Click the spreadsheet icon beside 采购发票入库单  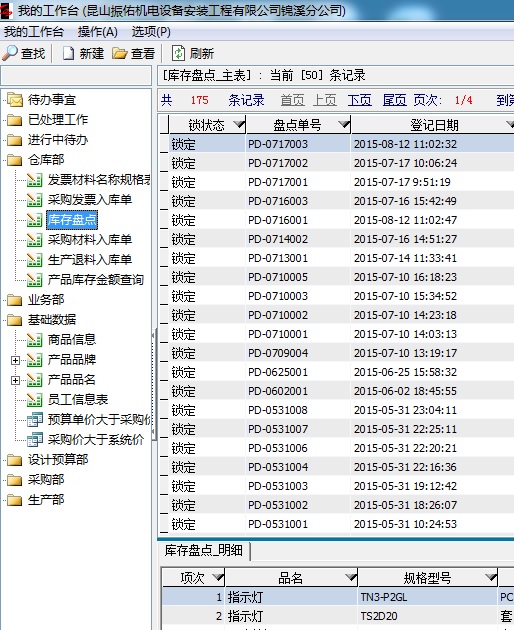click(x=35, y=200)
